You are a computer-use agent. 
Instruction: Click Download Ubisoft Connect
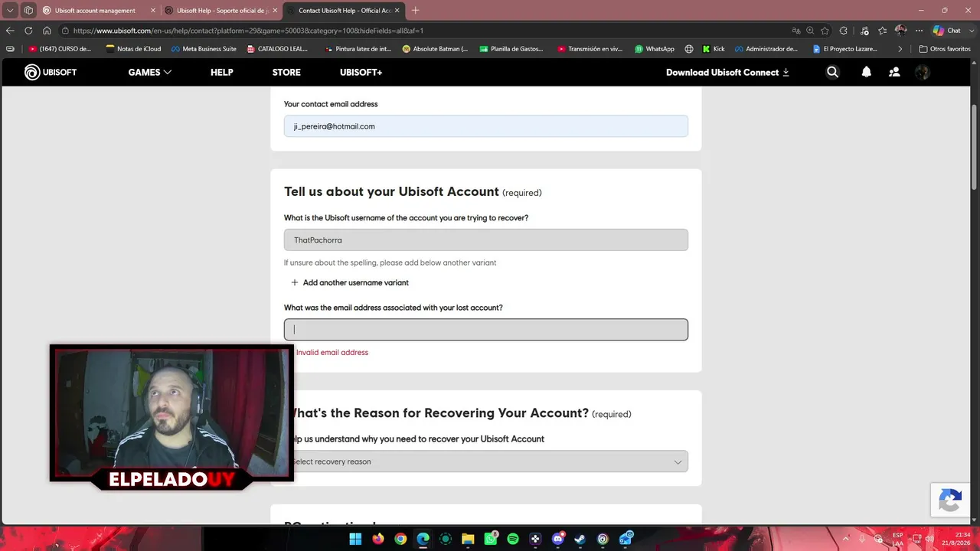pyautogui.click(x=727, y=72)
